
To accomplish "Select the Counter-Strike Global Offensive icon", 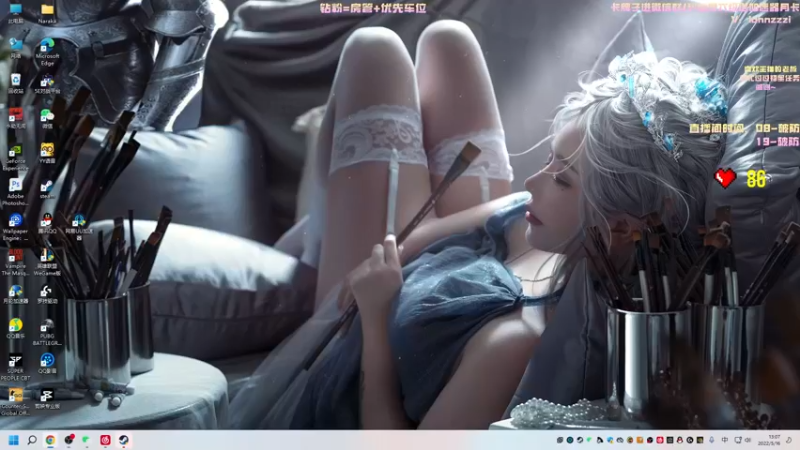I will tap(15, 402).
